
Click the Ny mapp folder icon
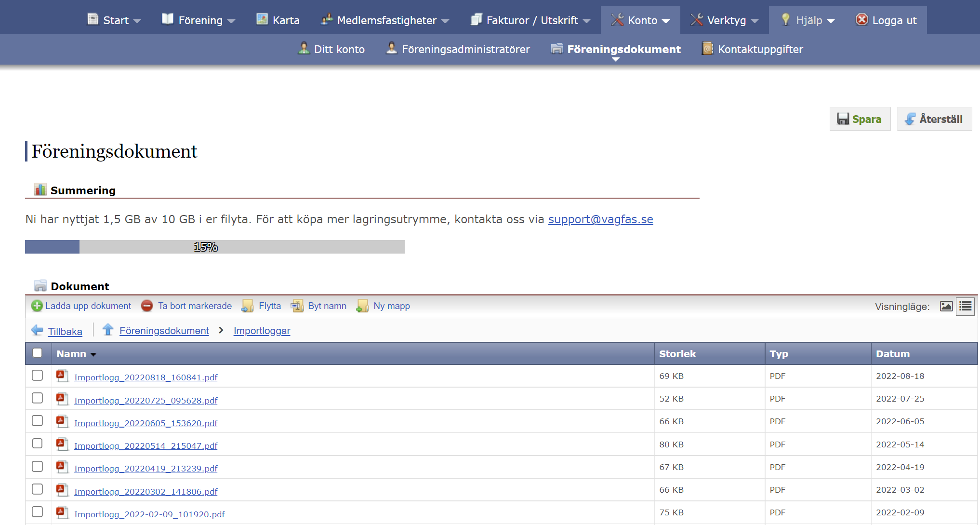coord(362,306)
